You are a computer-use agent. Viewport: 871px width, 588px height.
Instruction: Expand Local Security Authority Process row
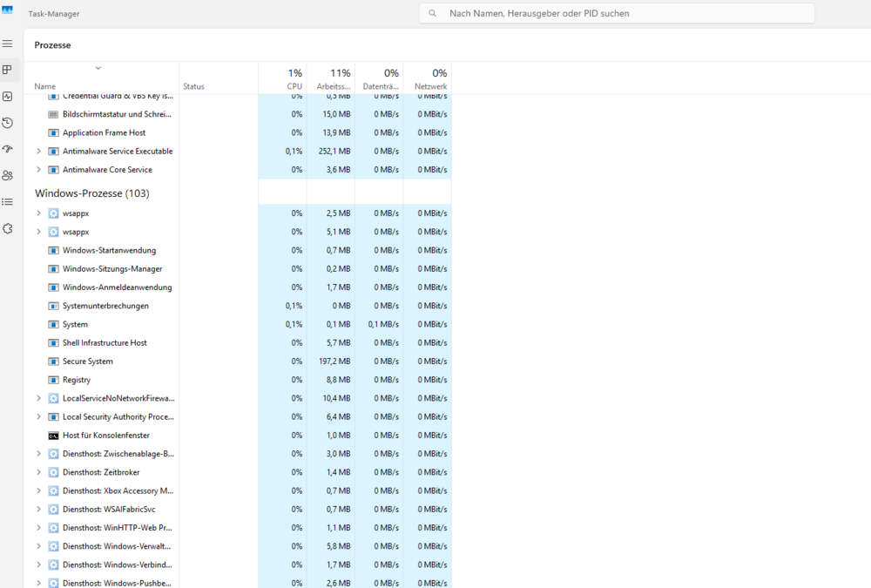pos(38,416)
